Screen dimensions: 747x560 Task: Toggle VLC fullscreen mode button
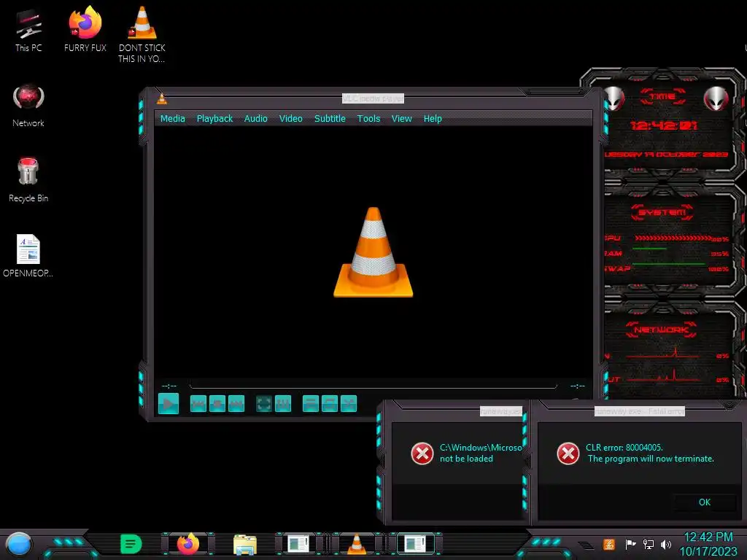pos(264,404)
